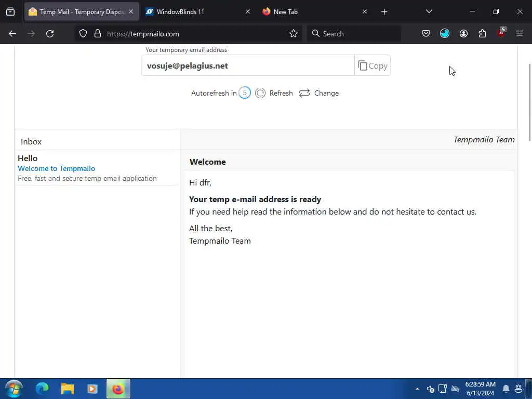Screen dimensions: 532x399
Task: Close the Temp Mail tab
Action: point(131,12)
